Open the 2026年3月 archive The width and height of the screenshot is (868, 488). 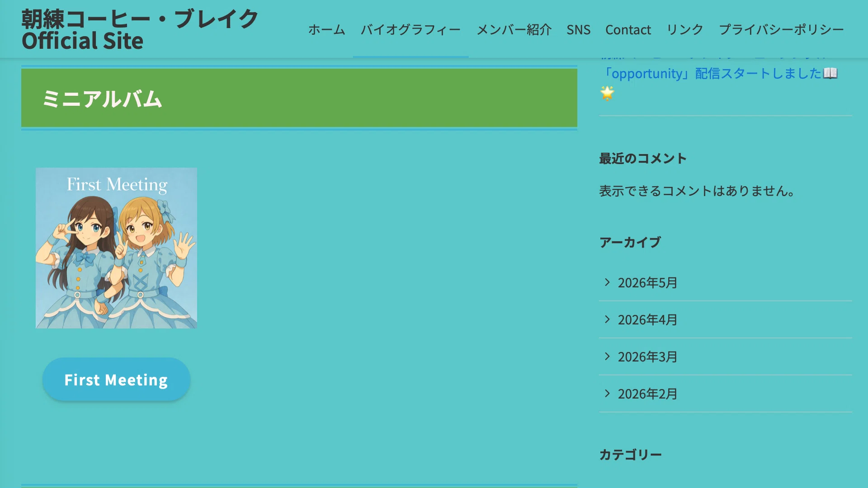(x=647, y=357)
